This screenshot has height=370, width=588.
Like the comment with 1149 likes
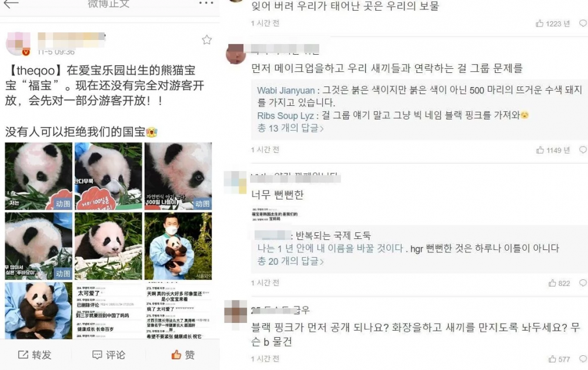pos(540,150)
